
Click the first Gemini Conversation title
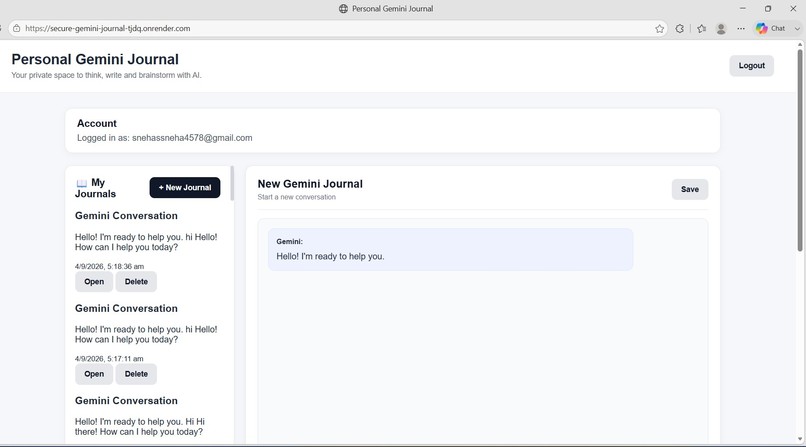[x=126, y=216]
